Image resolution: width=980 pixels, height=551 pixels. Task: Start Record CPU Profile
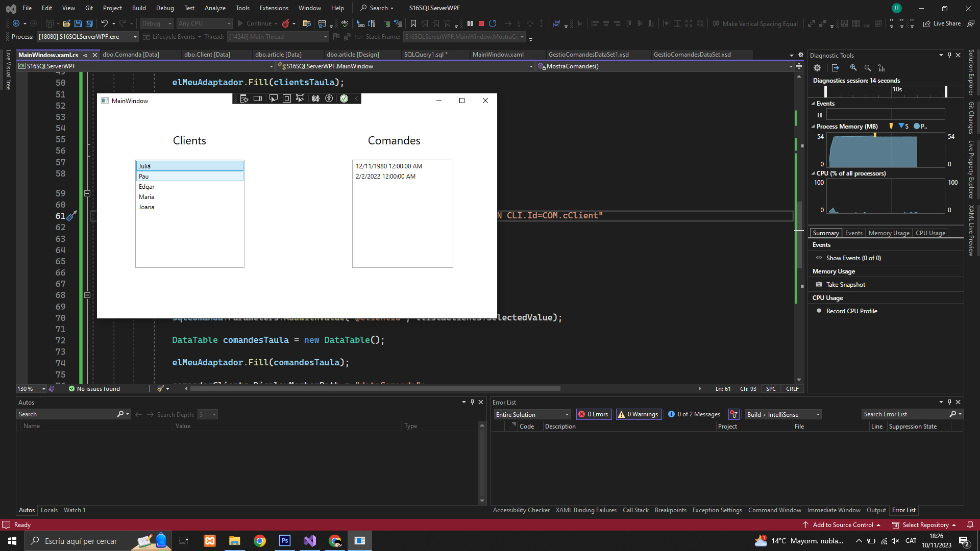[851, 311]
